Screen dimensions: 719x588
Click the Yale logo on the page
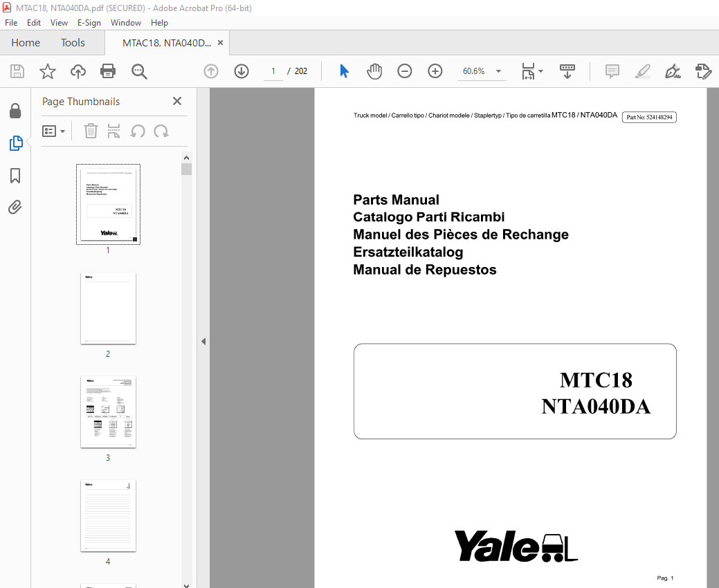pos(516,546)
